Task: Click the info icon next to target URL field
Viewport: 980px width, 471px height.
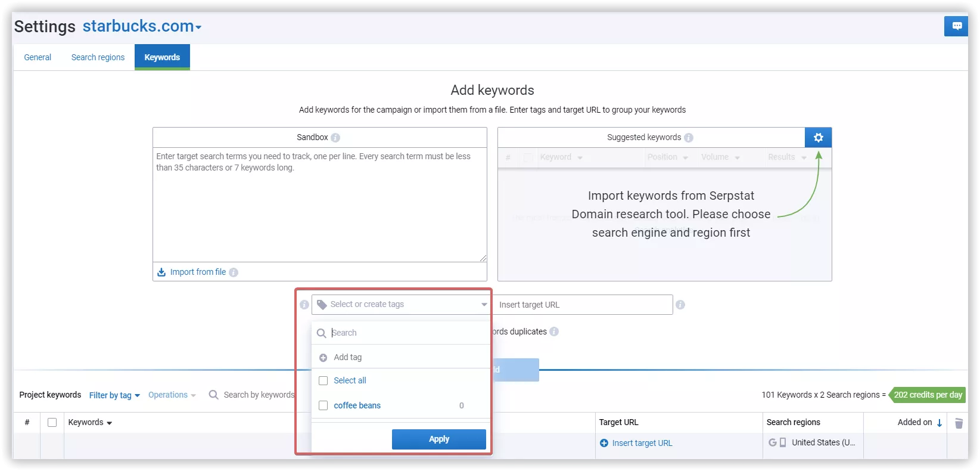Action: (x=680, y=305)
